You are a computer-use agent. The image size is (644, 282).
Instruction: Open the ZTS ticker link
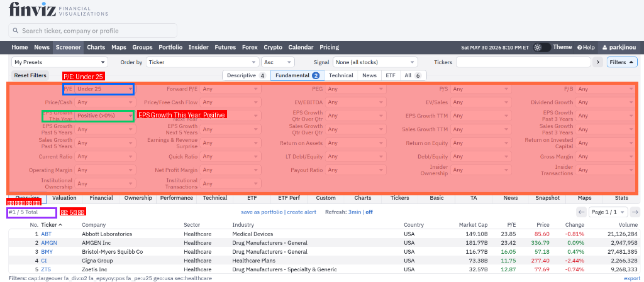coord(46,269)
